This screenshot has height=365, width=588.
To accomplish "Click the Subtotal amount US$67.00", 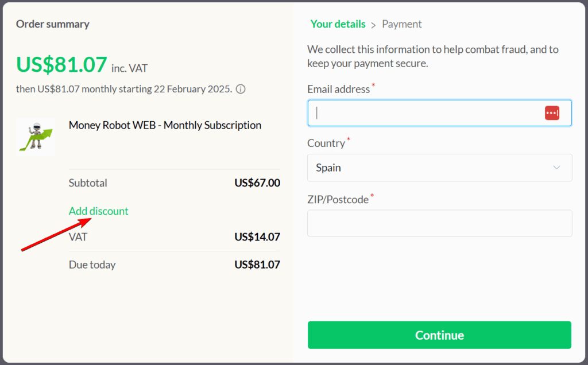I will [257, 183].
